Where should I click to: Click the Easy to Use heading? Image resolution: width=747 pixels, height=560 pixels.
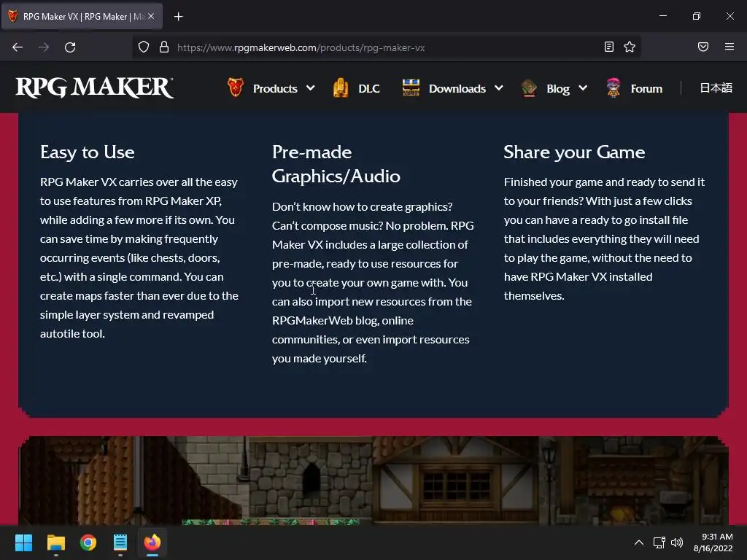click(x=88, y=152)
